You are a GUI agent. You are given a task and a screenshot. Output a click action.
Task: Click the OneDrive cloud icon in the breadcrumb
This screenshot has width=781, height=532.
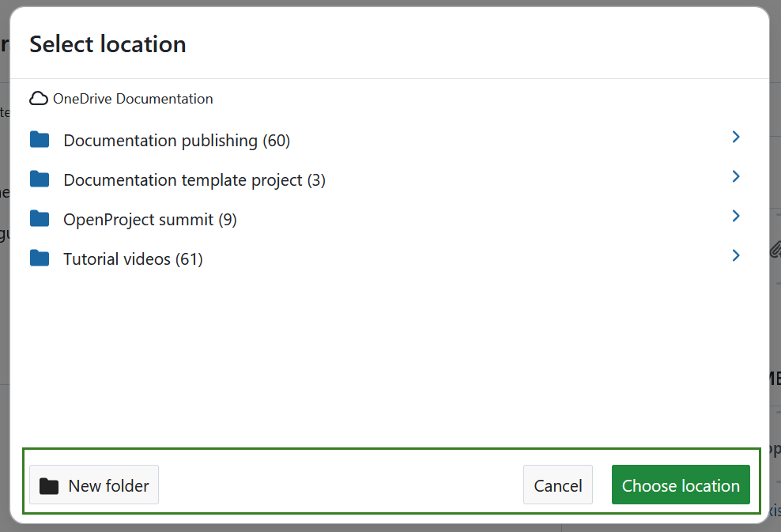click(x=39, y=98)
